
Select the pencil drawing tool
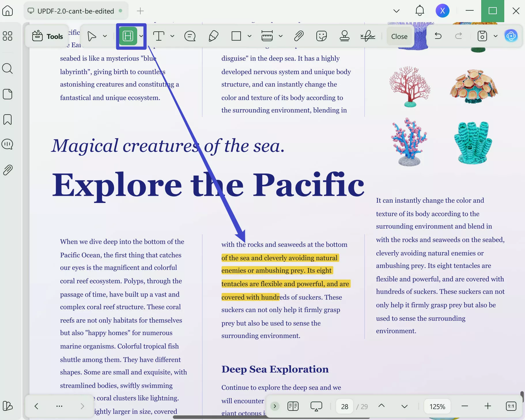click(213, 36)
